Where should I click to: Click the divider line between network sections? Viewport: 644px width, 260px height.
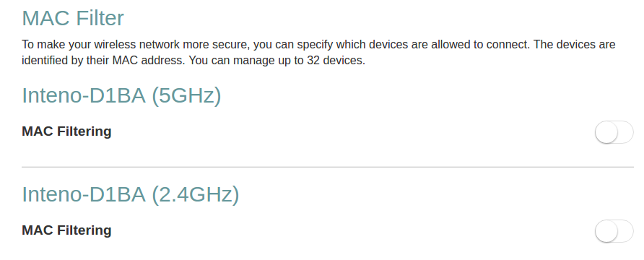tap(328, 167)
